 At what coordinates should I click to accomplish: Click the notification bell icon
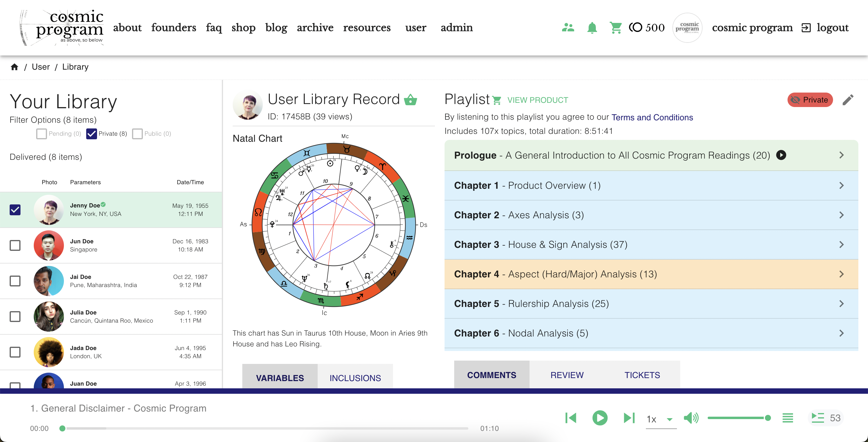pos(592,28)
